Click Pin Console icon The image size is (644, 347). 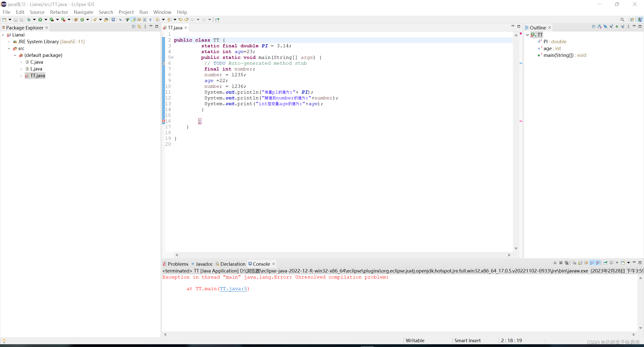point(605,263)
